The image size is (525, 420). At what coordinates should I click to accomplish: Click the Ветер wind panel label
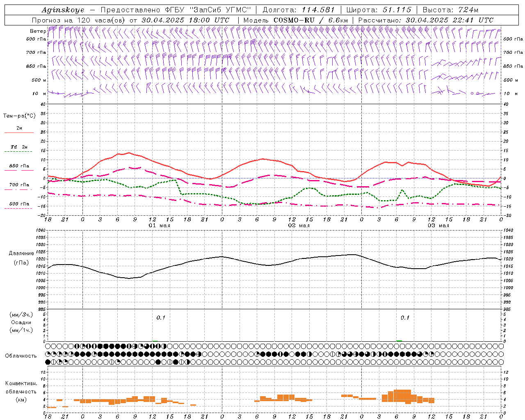click(x=38, y=31)
